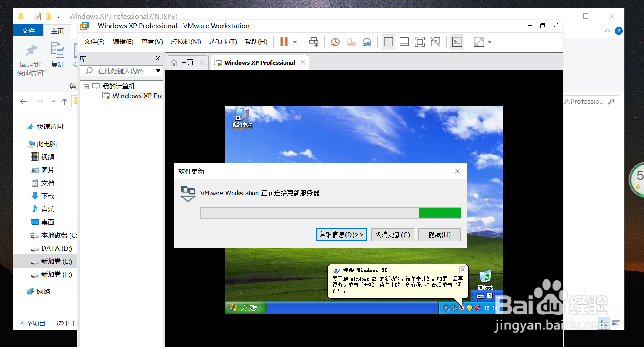
Task: Close the Windows XP Professional tab
Action: click(x=303, y=63)
